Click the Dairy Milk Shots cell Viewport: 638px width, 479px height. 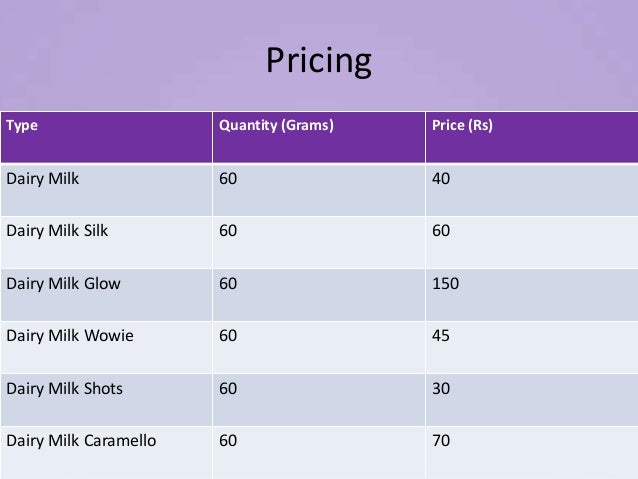65,387
